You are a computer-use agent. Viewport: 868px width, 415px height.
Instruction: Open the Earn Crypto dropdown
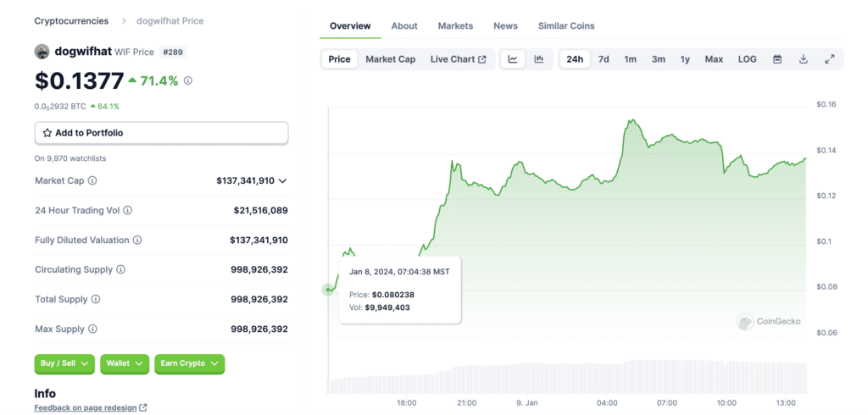coord(189,363)
